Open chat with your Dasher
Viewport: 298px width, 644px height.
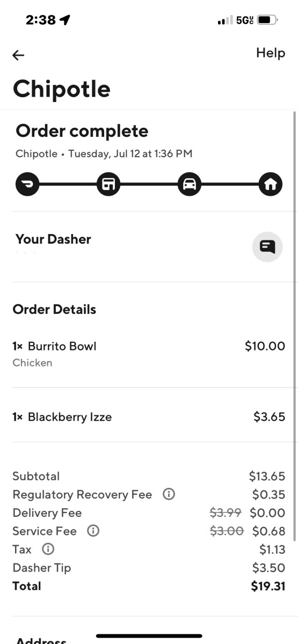pyautogui.click(x=267, y=247)
